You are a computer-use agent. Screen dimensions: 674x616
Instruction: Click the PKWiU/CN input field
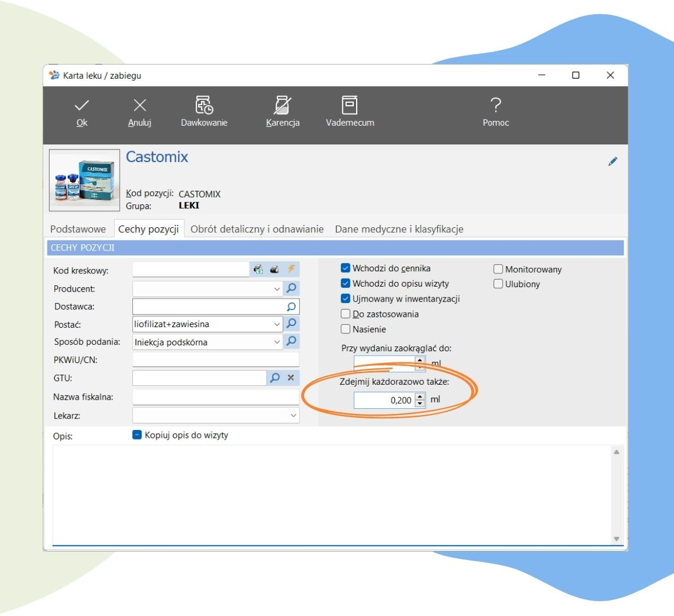(216, 359)
